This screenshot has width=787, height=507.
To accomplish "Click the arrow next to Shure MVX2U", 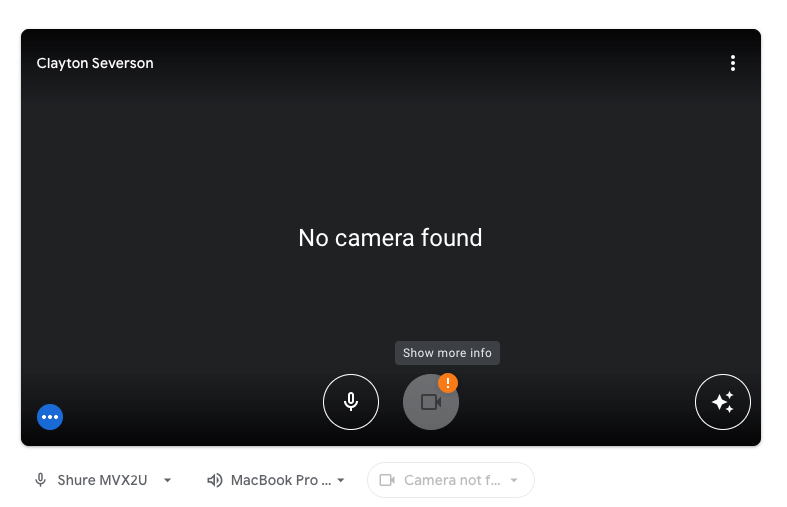I will (x=168, y=480).
